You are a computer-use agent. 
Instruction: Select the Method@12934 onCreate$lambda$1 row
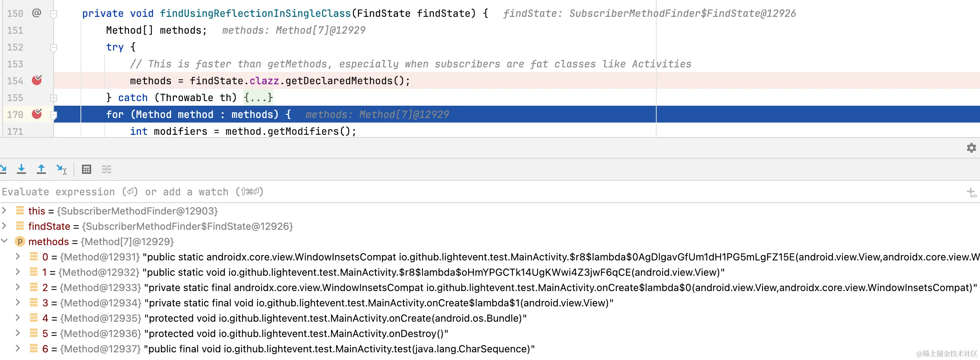coord(490,303)
